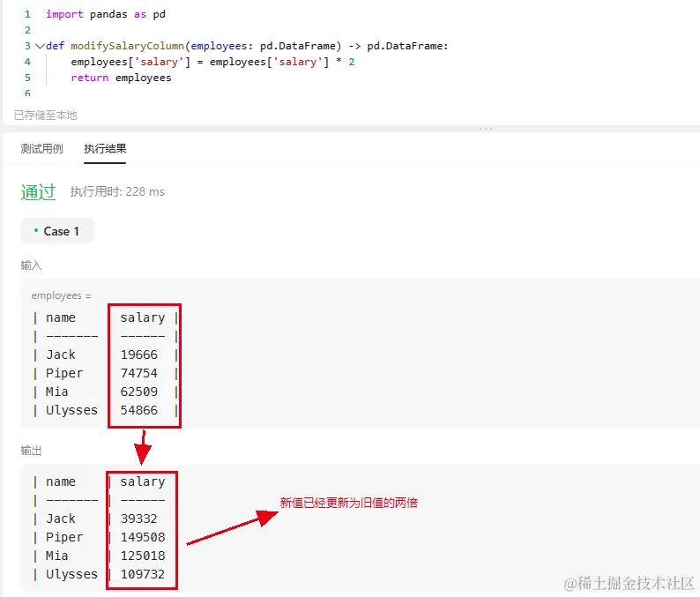Click the 'import' keyword on line 1
The height and width of the screenshot is (597, 700).
64,14
